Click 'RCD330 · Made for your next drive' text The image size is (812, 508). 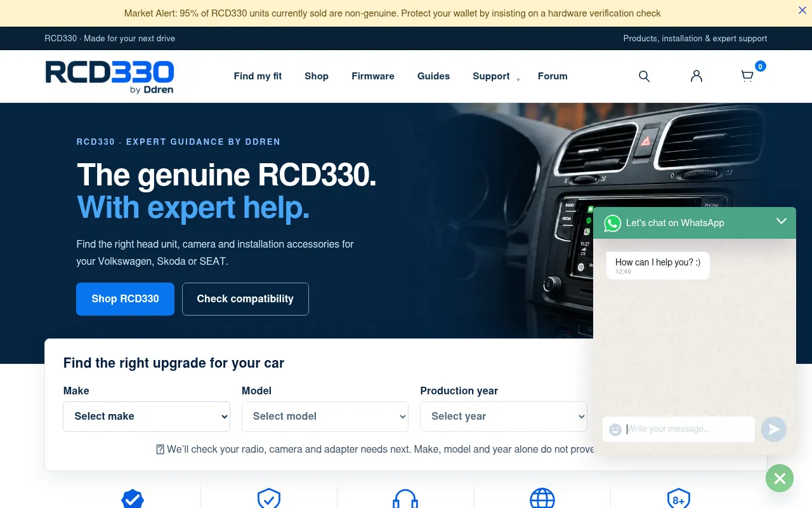110,38
